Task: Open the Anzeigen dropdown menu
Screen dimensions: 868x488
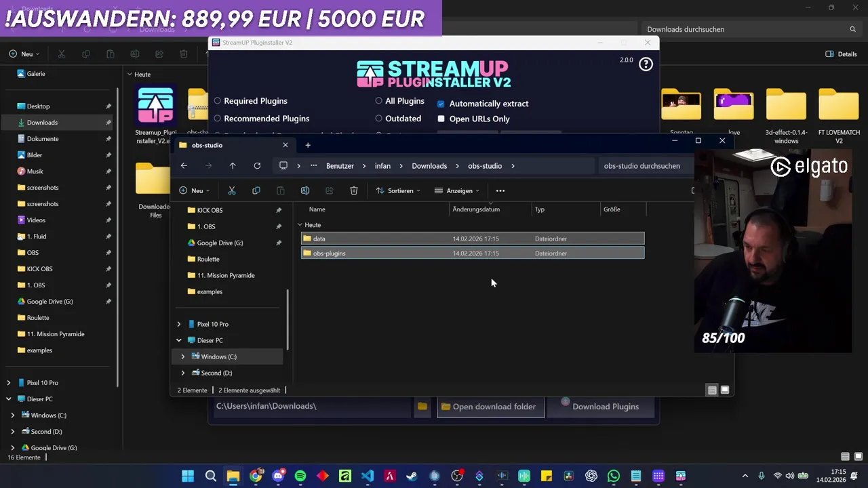Action: pyautogui.click(x=457, y=190)
